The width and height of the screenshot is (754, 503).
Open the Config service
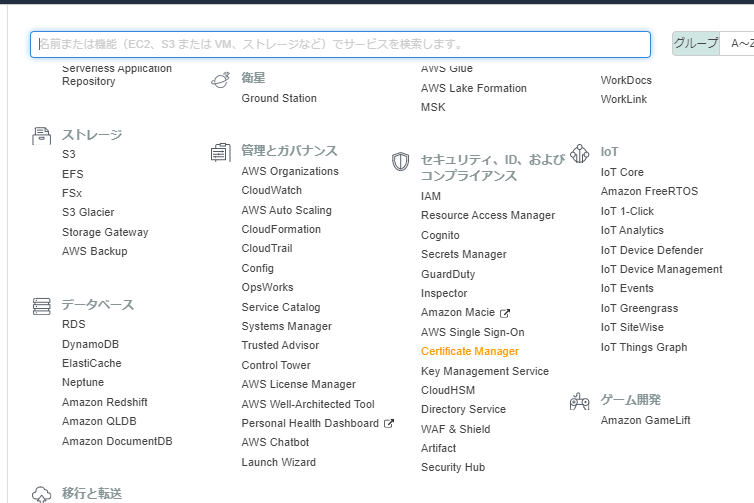click(x=258, y=268)
